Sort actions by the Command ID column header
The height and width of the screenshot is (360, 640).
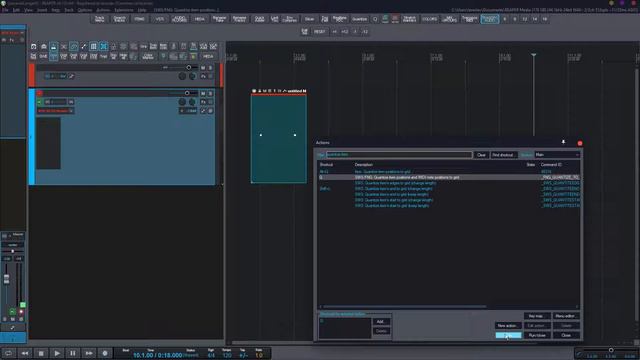[551, 164]
